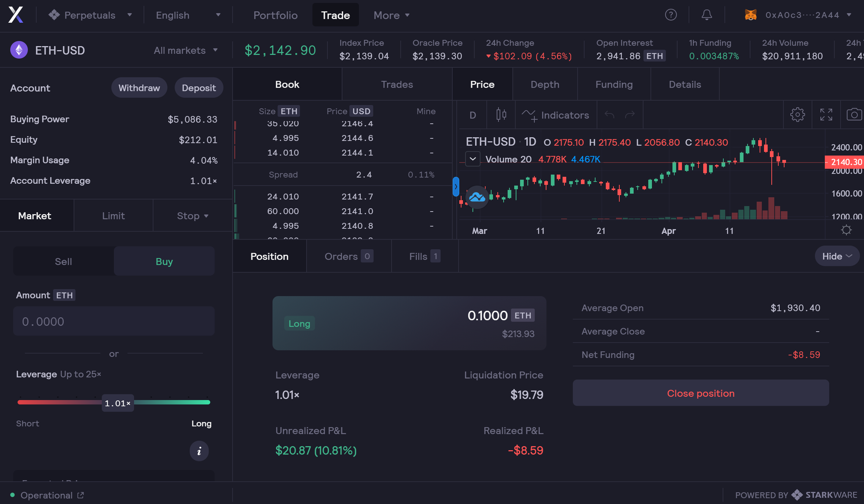Screen dimensions: 864x504
Task: Toggle order book Size unit ETH
Action: [289, 111]
